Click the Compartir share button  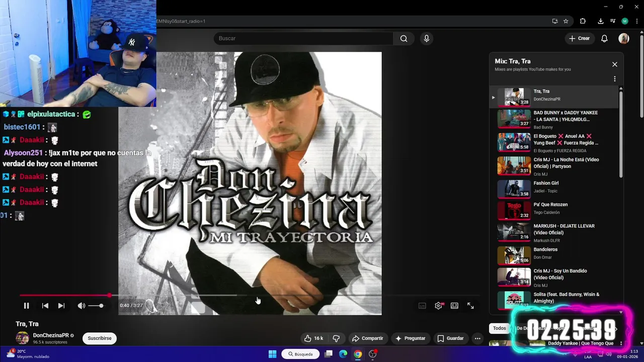(368, 338)
